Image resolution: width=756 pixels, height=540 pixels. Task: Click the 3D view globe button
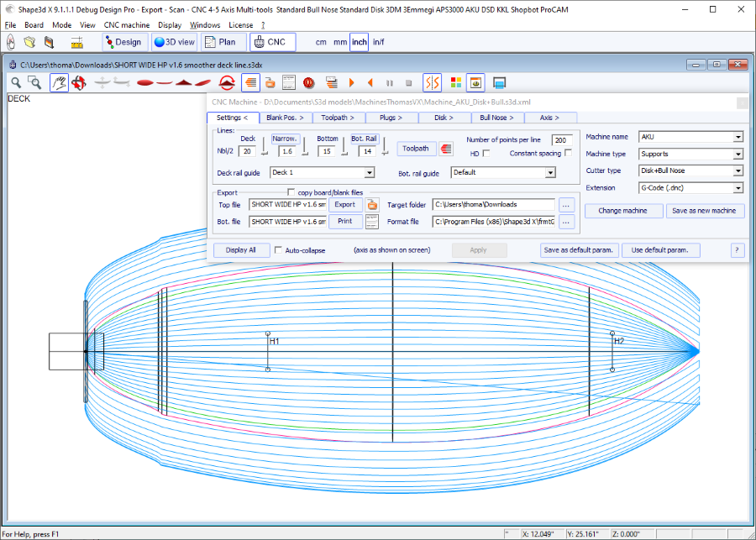coord(174,42)
